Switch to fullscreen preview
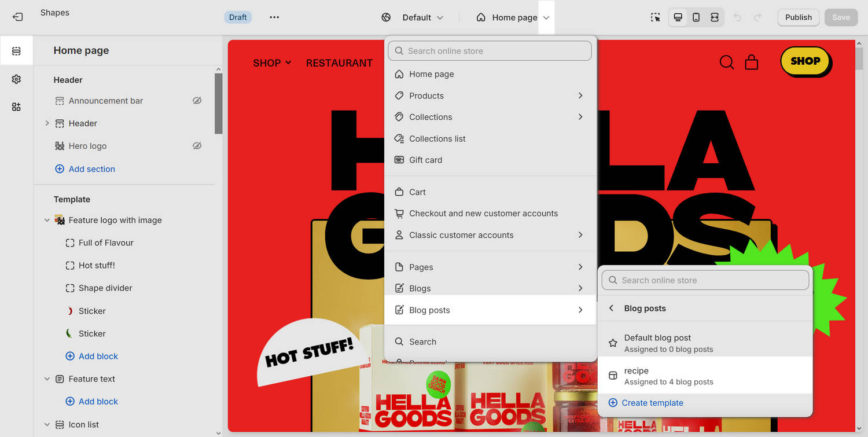Image resolution: width=868 pixels, height=437 pixels. tap(715, 17)
